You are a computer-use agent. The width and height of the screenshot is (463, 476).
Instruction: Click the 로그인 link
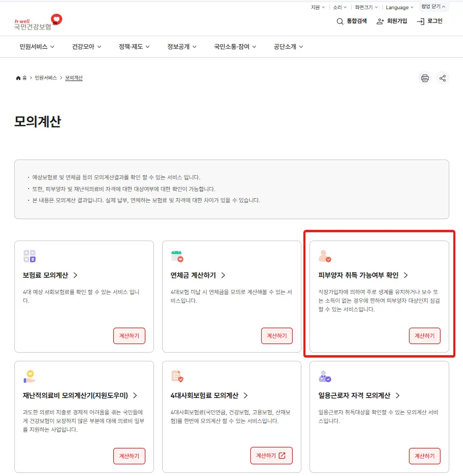[x=429, y=21]
